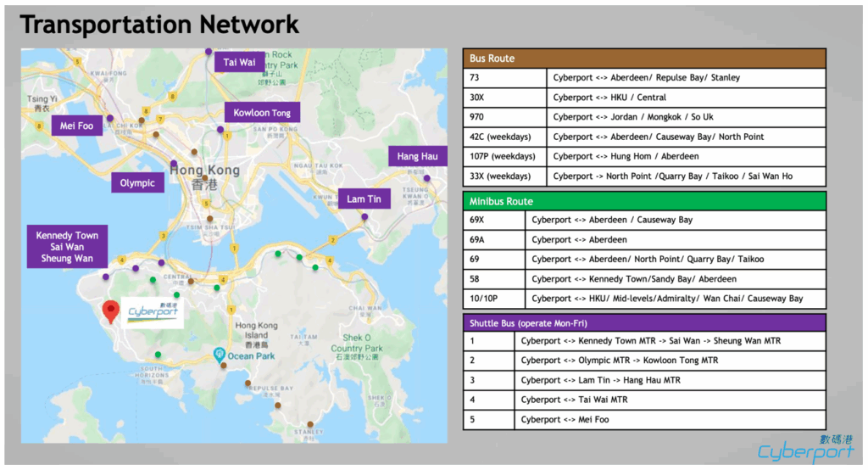Screen dimensions: 868x470
Task: Select the Tai Wai station label
Action: (x=239, y=62)
